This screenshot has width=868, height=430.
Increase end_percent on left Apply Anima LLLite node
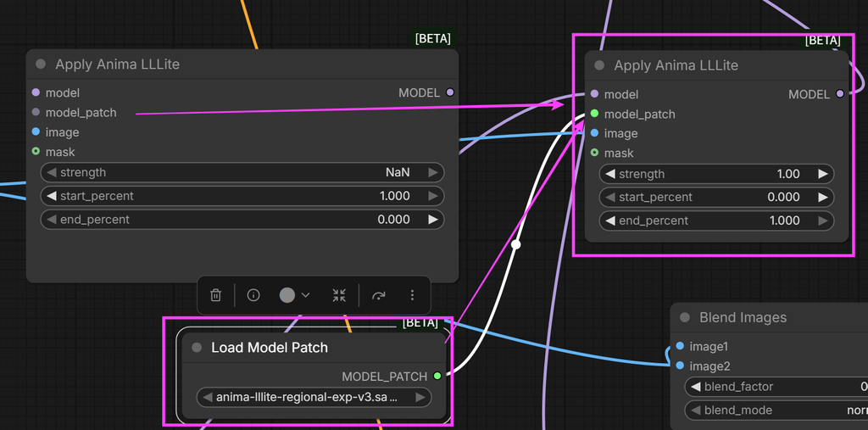click(x=433, y=220)
